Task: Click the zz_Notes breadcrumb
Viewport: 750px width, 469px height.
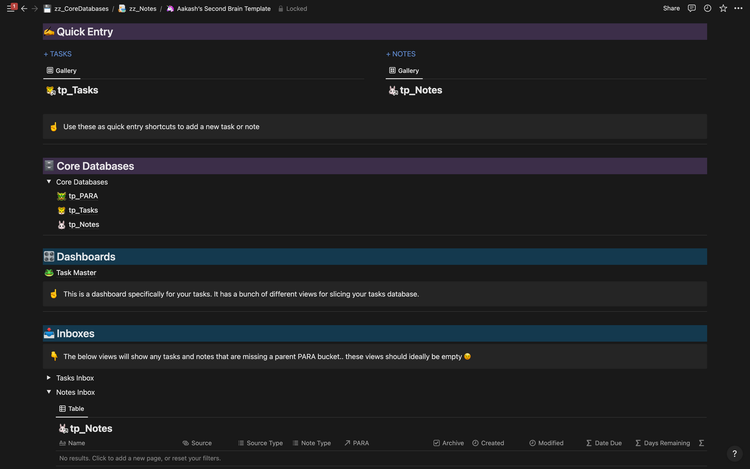Action: pyautogui.click(x=138, y=9)
